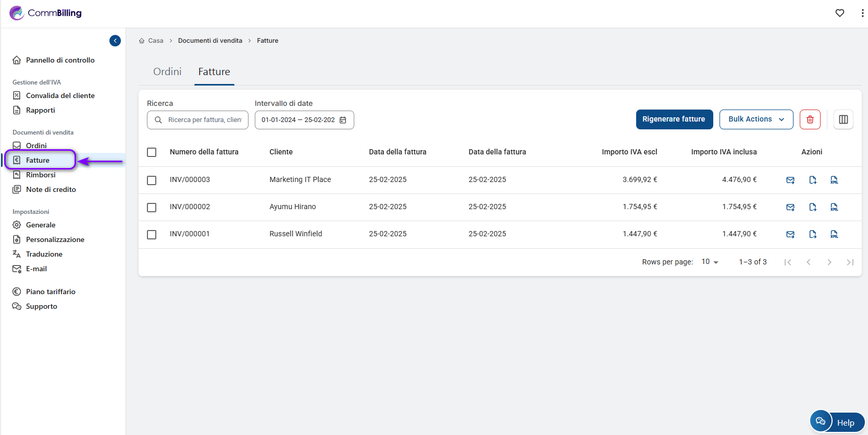Check the box for invoice INV/000003

tap(152, 180)
